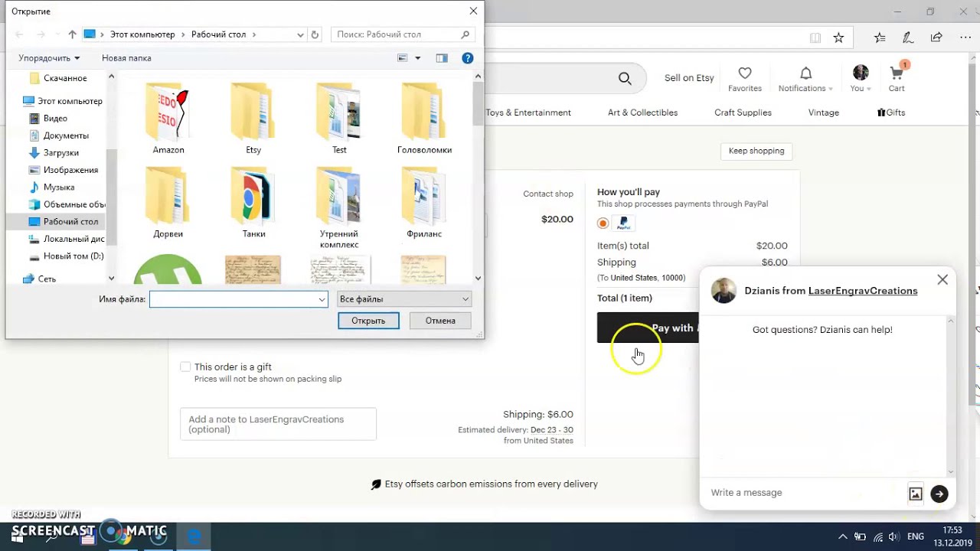
Task: Open the Утренний комплекс folder
Action: point(339,207)
